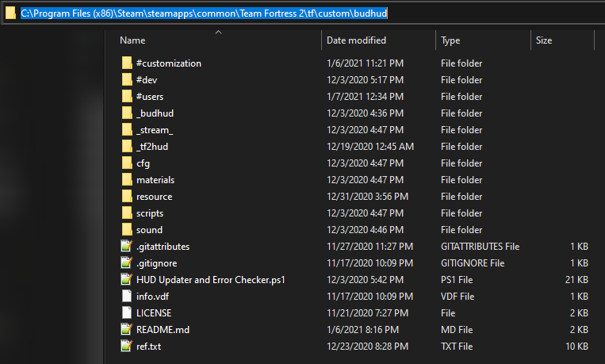The height and width of the screenshot is (364, 605).
Task: Select the _budhud folder name
Action: (155, 113)
